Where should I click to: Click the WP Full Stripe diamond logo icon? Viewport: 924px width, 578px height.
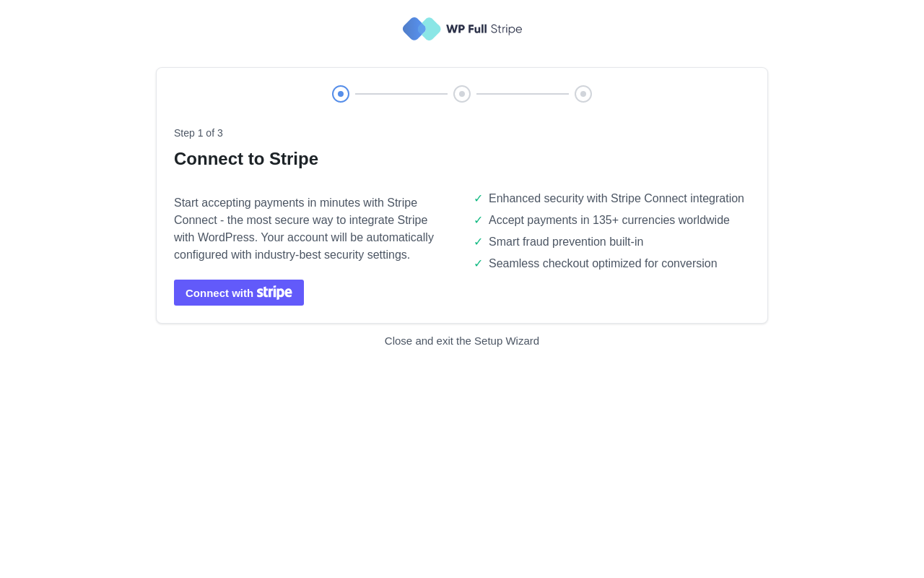pyautogui.click(x=422, y=29)
